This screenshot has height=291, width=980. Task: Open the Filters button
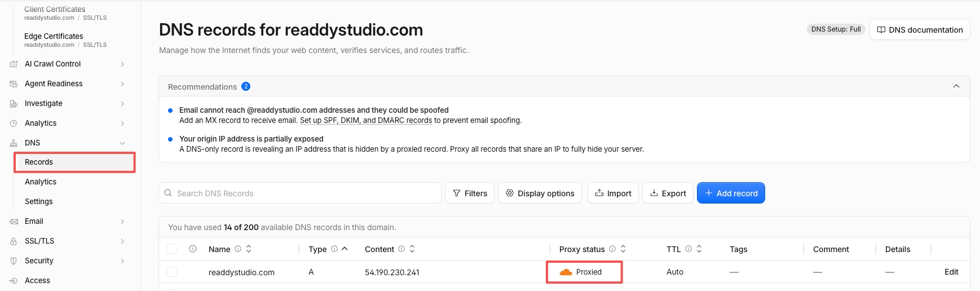click(x=470, y=193)
